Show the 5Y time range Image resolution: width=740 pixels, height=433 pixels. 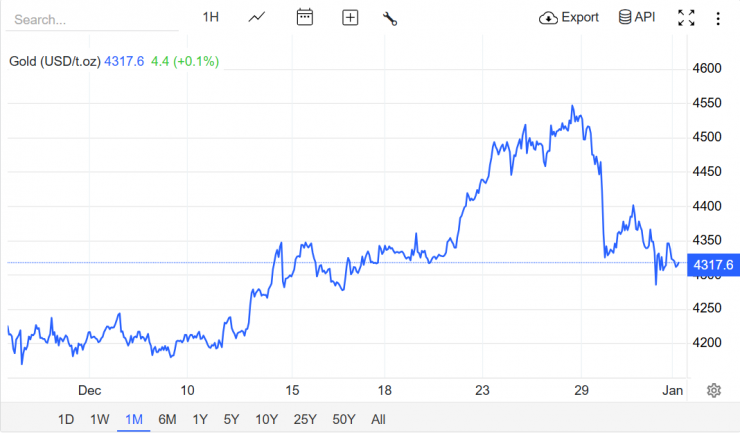point(232,419)
